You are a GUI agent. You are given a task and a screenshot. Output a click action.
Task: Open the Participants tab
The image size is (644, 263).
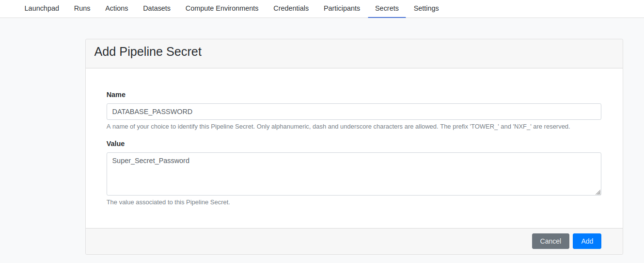(x=342, y=8)
